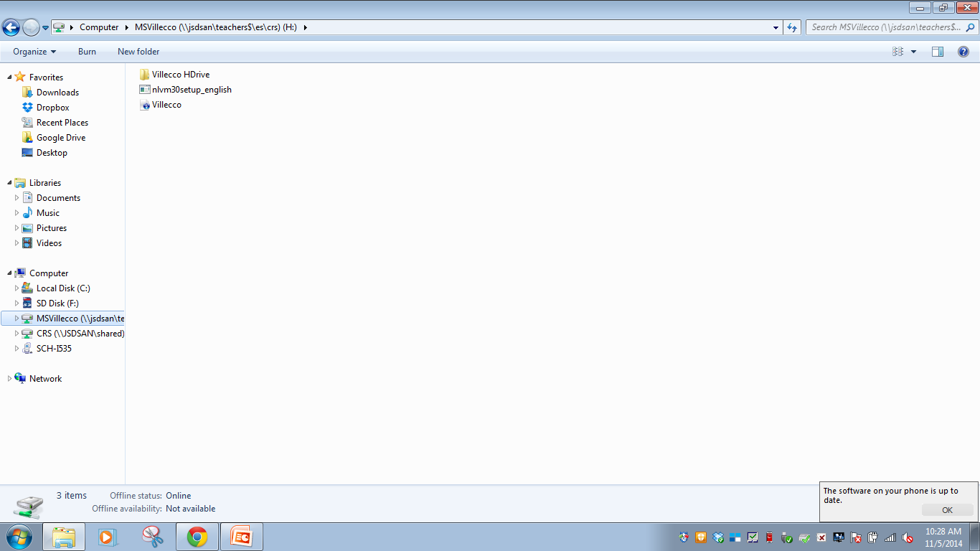Collapse the Computer group
Screen dimensions: 980x551
9,273
